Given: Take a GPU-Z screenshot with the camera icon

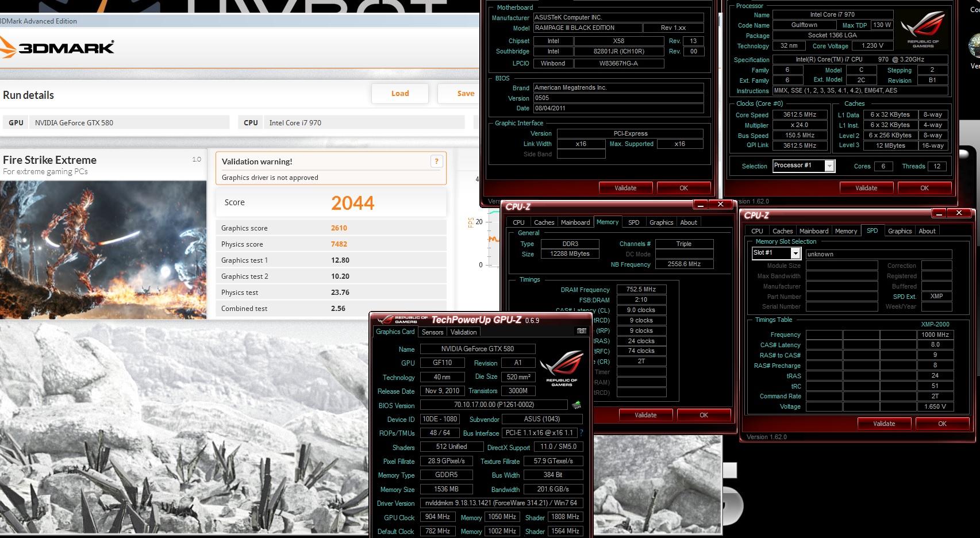Looking at the screenshot, I should (582, 331).
